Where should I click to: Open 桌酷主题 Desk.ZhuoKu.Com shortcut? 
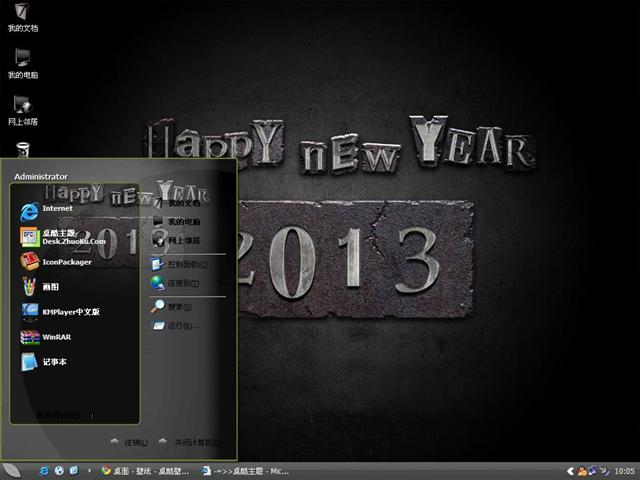72,237
